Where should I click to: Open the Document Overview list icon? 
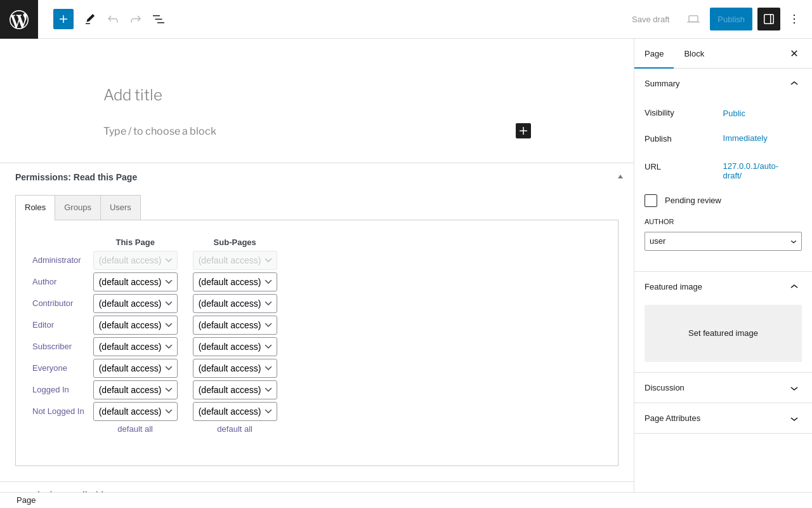coord(159,19)
